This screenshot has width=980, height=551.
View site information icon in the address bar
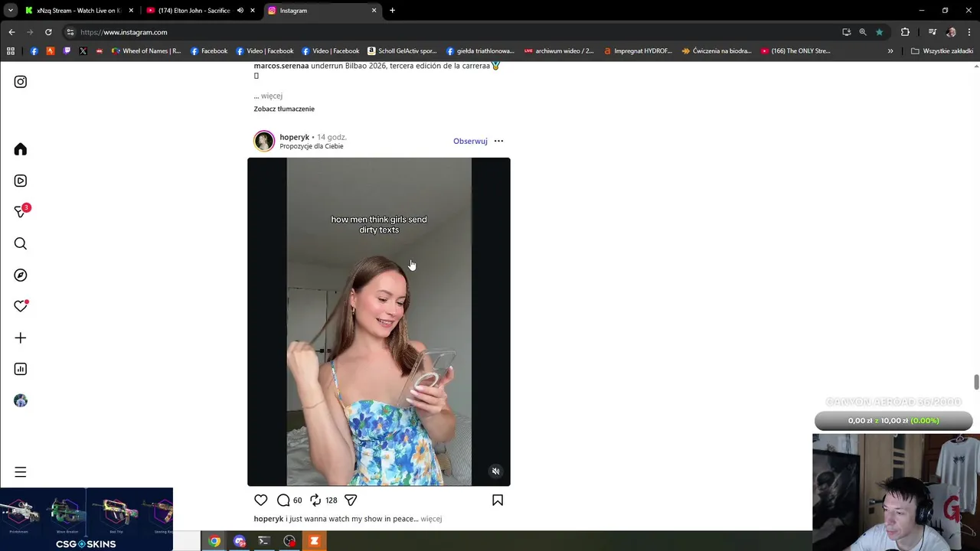(70, 32)
